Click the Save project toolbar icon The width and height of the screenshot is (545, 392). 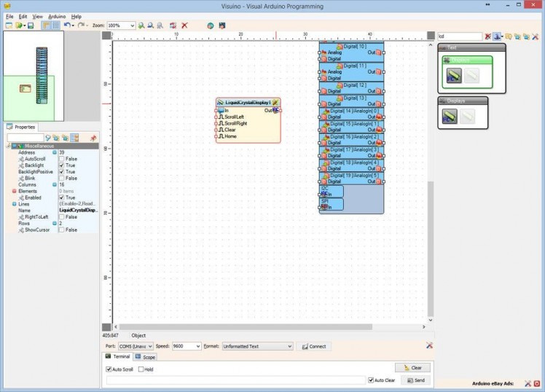31,26
